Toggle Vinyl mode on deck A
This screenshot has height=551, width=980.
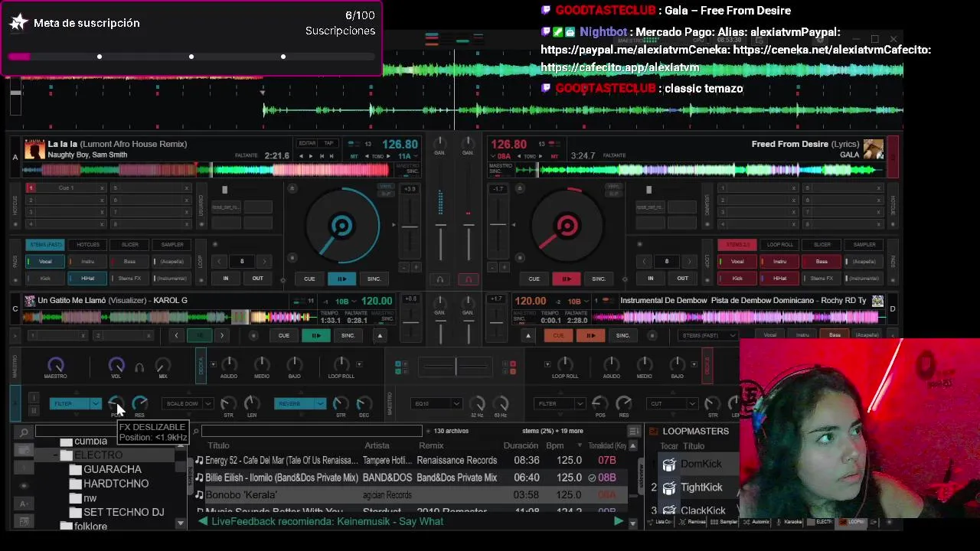pos(386,186)
